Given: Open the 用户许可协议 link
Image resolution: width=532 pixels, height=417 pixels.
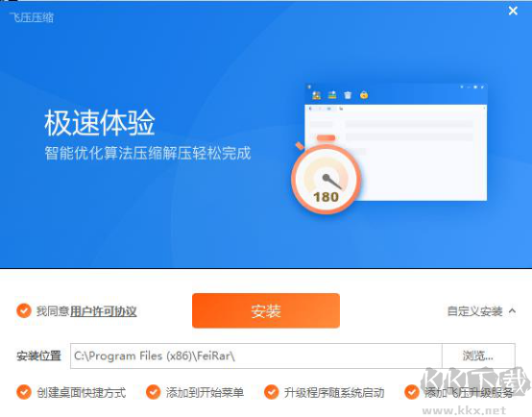Looking at the screenshot, I should click(104, 311).
